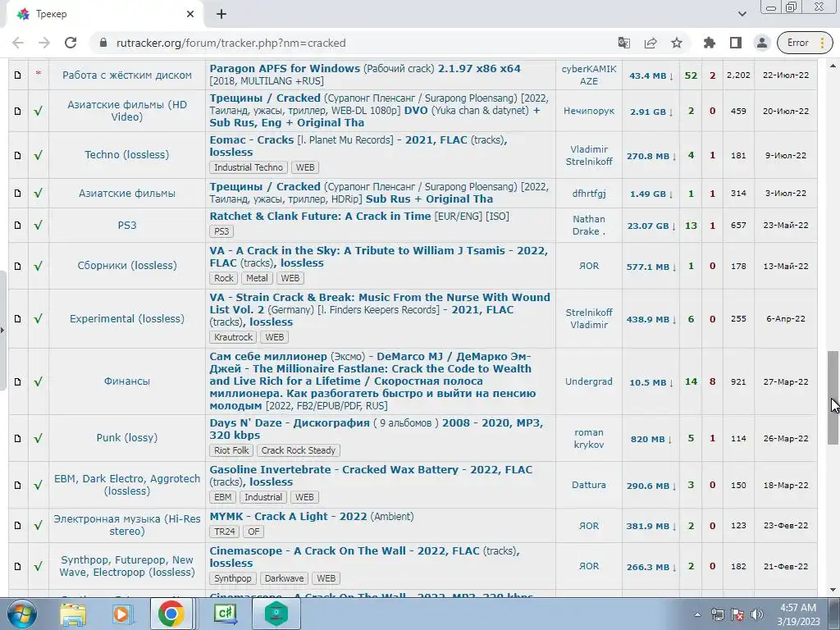Screen dimensions: 840x630
Task: Expand the collapsed left sidebar handle
Action: pyautogui.click(x=2, y=330)
